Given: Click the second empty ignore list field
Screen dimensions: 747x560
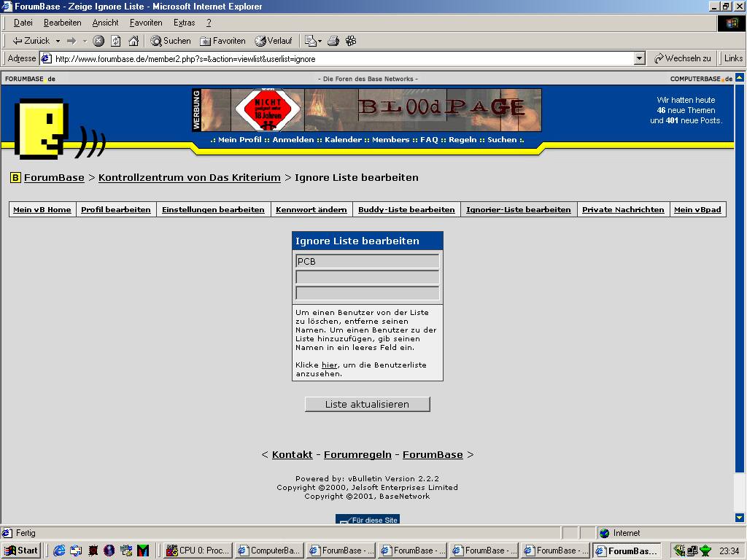Looking at the screenshot, I should [x=368, y=277].
